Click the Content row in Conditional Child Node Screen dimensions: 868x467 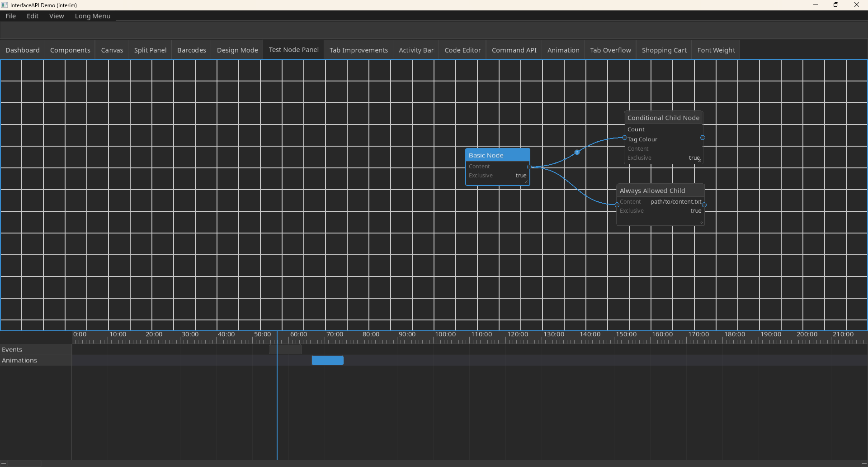point(664,149)
